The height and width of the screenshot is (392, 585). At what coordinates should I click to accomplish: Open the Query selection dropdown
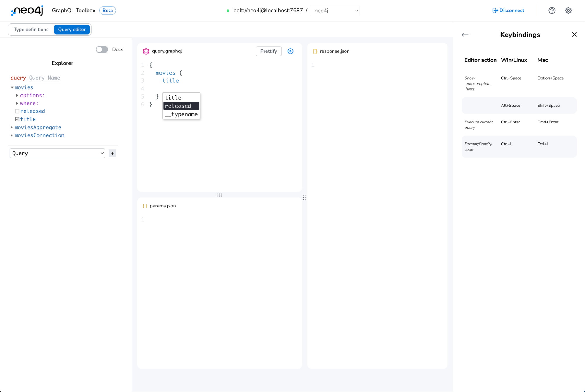click(57, 153)
